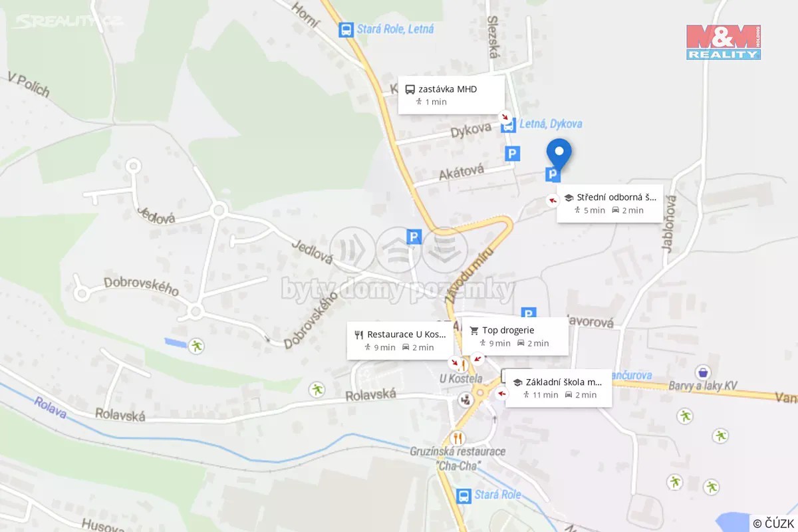Image resolution: width=798 pixels, height=532 pixels.
Task: Click the parking icon near Akátová street
Action: coord(512,154)
